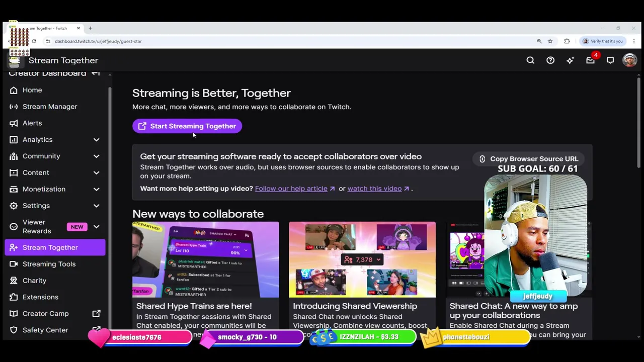Screen dimensions: 644x362
Task: Click the Alerts megaphone icon
Action: click(14, 123)
